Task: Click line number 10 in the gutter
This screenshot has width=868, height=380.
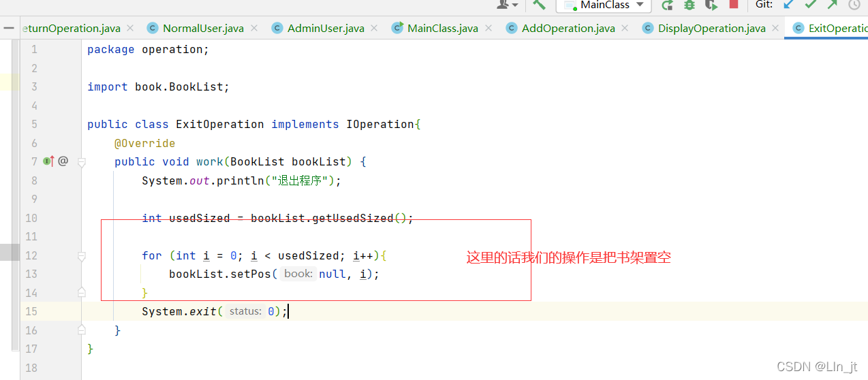Action: [31, 218]
